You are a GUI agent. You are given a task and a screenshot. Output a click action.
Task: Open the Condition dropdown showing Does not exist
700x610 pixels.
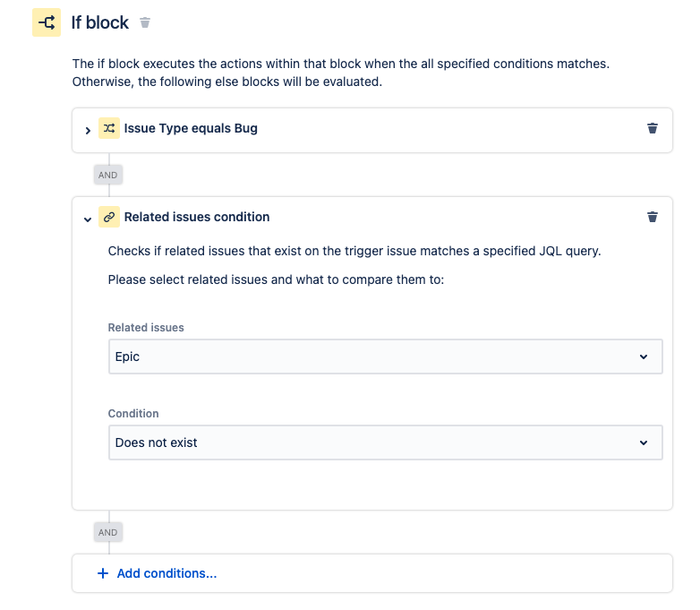tap(385, 442)
